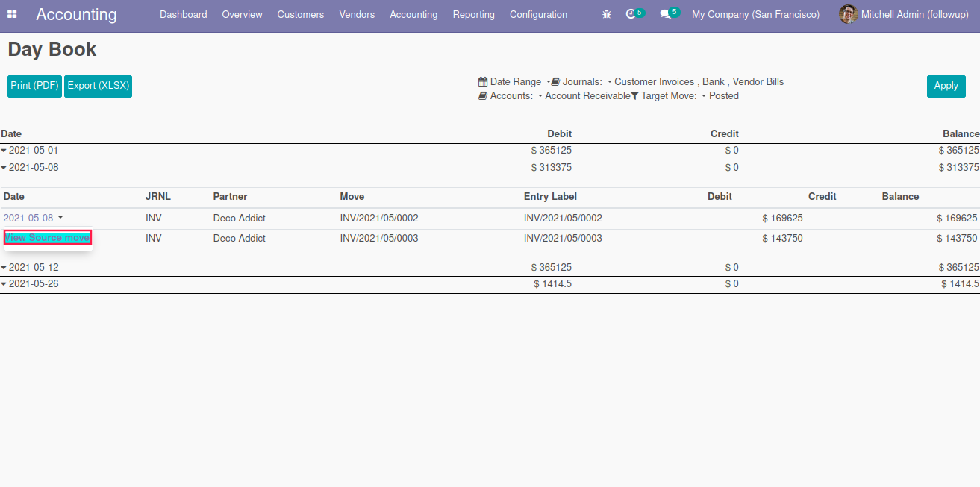The image size is (980, 487).
Task: Click the debug bug icon
Action: coord(607,14)
